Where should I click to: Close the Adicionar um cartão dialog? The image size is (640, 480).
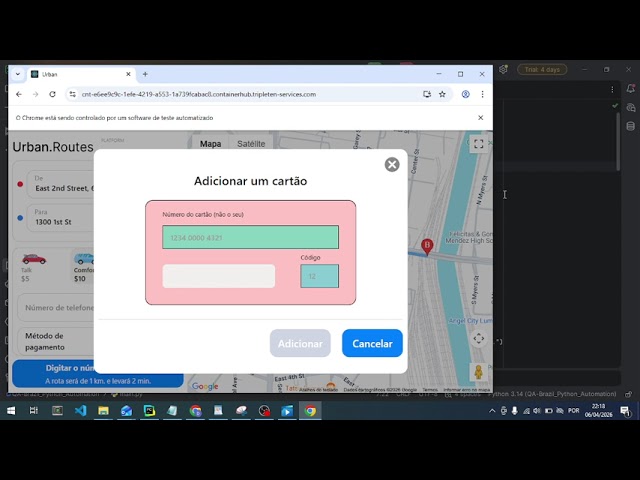392,164
